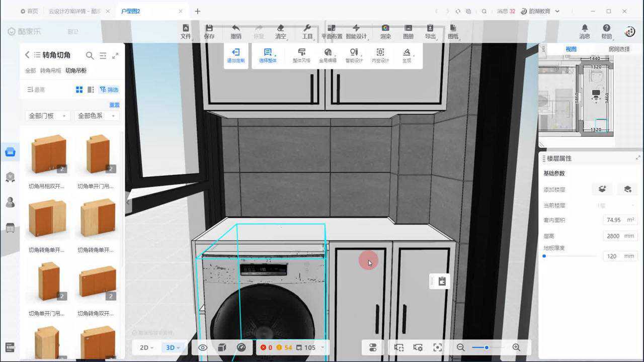This screenshot has width=644, height=362.
Task: Click the zoom out magnifier icon
Action: pos(460,347)
